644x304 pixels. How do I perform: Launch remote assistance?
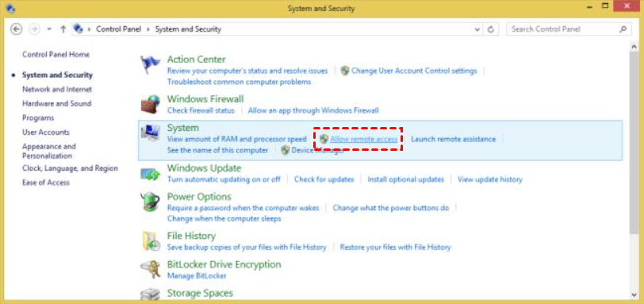pos(454,139)
